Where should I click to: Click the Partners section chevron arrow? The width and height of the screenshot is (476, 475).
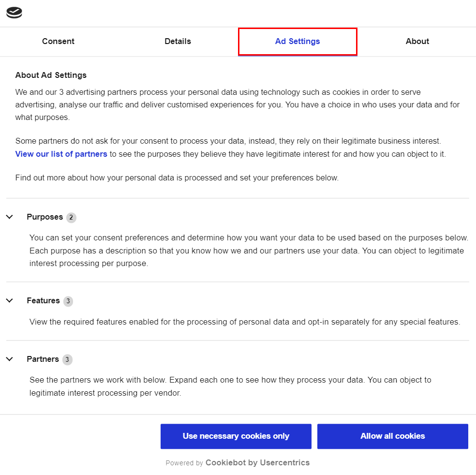coord(10,359)
